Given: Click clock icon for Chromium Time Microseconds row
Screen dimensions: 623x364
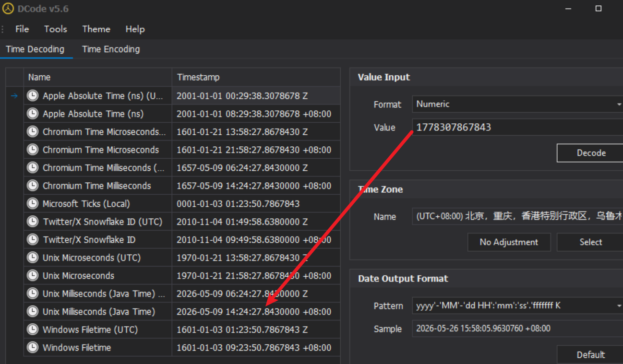Looking at the screenshot, I should 33,150.
